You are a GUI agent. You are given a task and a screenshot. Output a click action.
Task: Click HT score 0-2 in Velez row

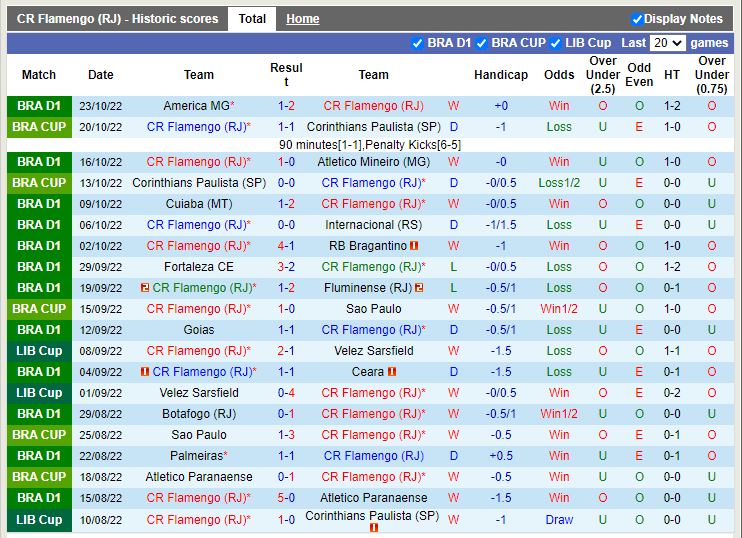(671, 393)
